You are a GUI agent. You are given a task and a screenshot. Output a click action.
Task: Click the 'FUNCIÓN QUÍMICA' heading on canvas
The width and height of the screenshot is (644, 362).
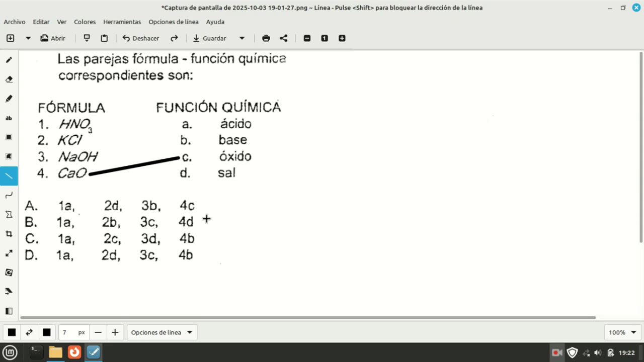218,107
